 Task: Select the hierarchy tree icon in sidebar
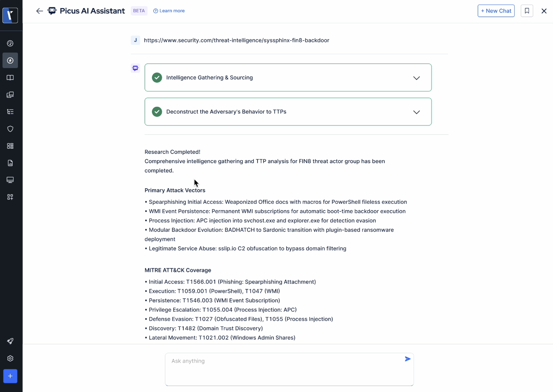pyautogui.click(x=10, y=111)
